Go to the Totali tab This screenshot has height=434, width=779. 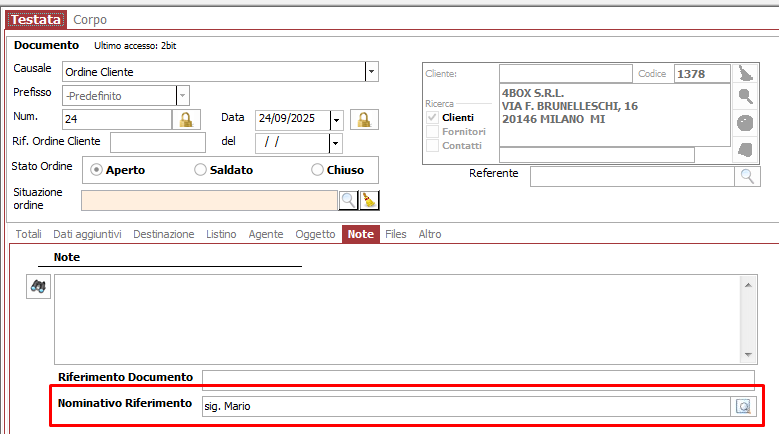pyautogui.click(x=29, y=234)
